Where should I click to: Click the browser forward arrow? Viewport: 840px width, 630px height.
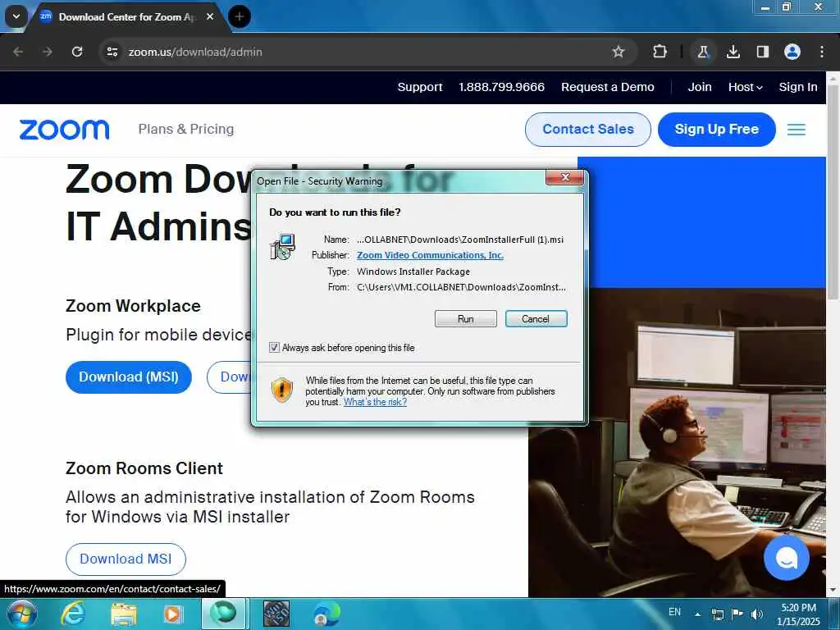(x=48, y=52)
